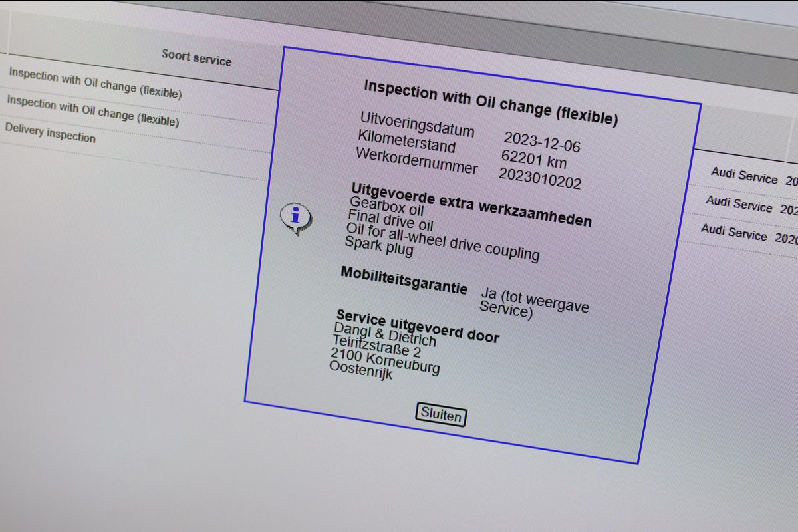This screenshot has height=532, width=798.
Task: Close the dialog with the Sluiten button
Action: coord(441,415)
